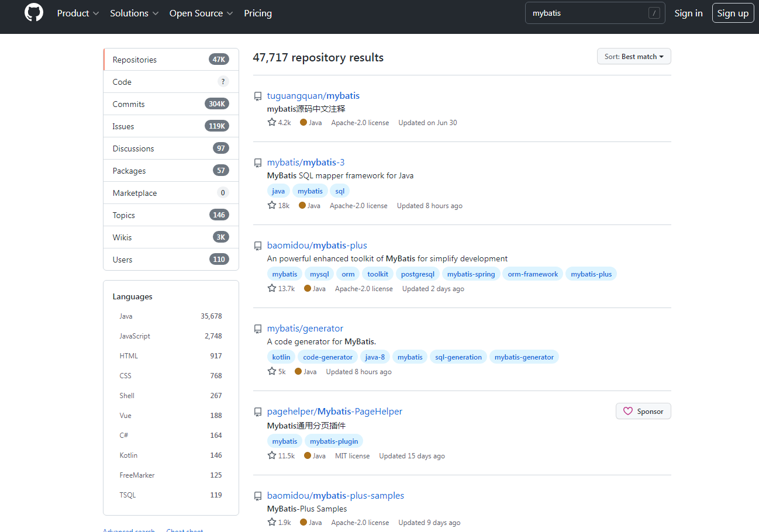The height and width of the screenshot is (532, 759).
Task: Open the GitHub home logo
Action: tap(34, 13)
